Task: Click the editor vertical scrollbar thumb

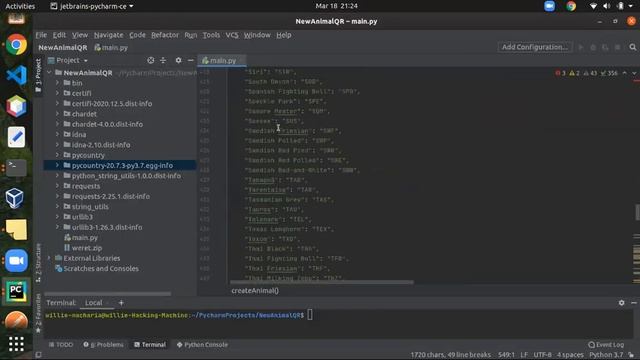Action: pos(637,213)
